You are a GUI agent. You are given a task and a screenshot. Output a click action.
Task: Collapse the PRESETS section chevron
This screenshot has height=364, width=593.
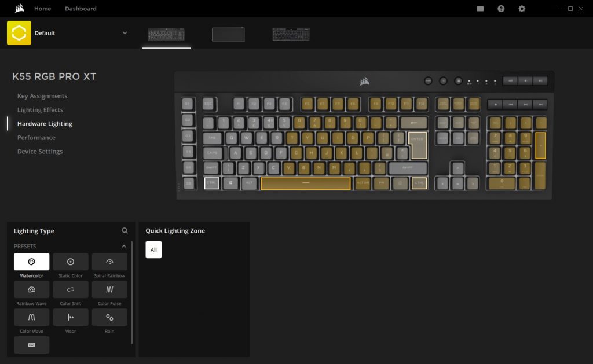pyautogui.click(x=124, y=246)
